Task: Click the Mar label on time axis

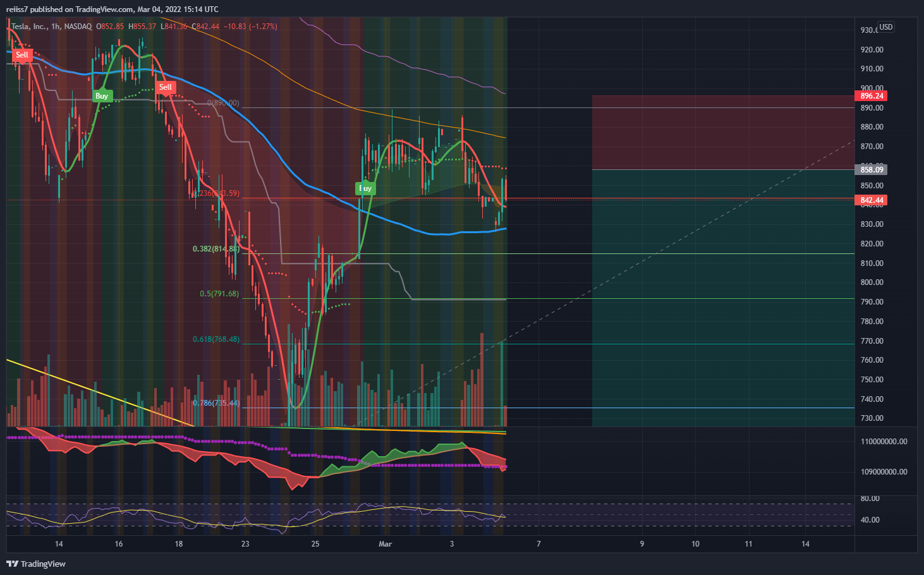Action: (385, 544)
